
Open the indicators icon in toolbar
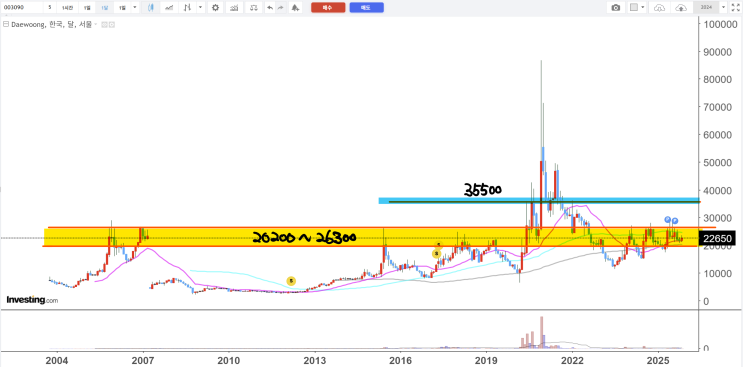[234, 8]
